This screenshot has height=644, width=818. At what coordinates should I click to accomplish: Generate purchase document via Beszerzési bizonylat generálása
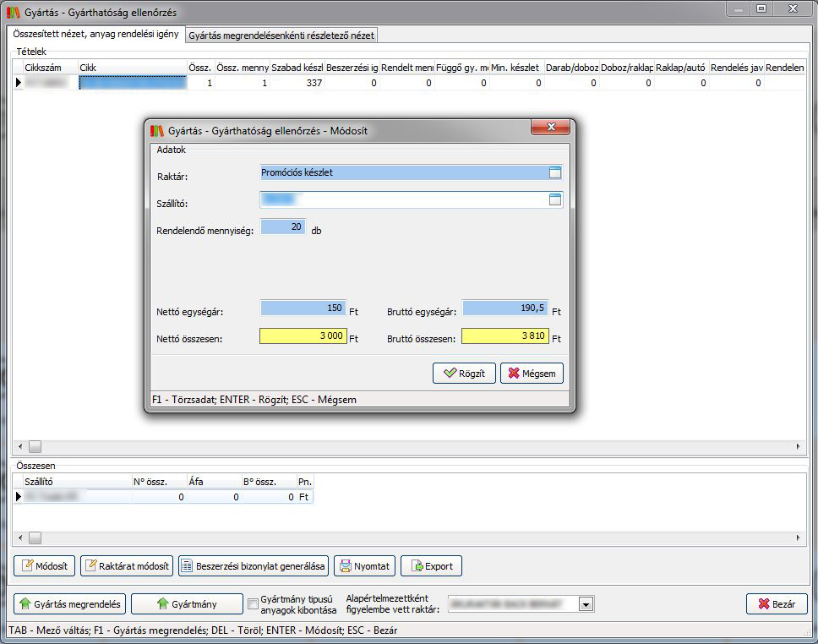(x=253, y=566)
